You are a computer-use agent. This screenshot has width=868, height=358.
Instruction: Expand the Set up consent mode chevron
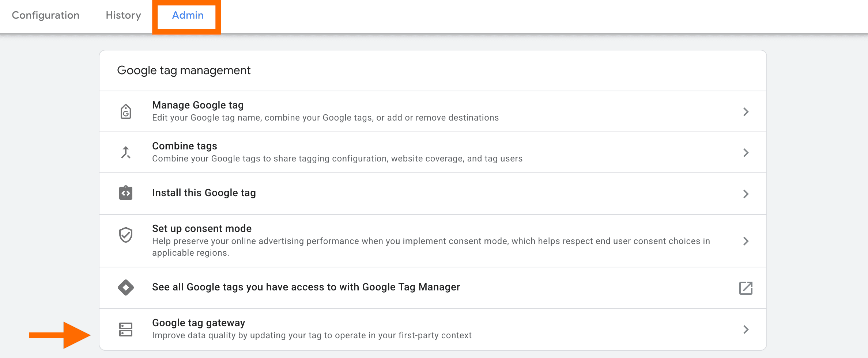(x=746, y=241)
